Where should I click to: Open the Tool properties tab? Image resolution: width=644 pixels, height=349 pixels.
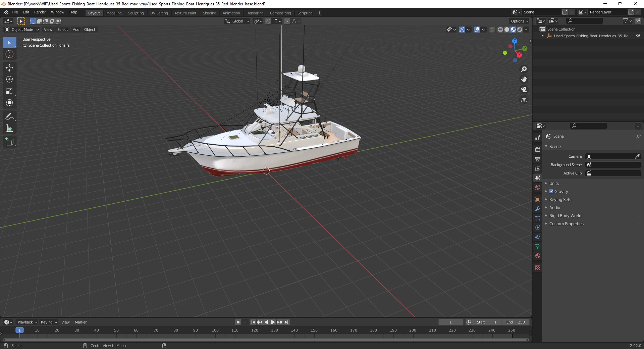[538, 138]
